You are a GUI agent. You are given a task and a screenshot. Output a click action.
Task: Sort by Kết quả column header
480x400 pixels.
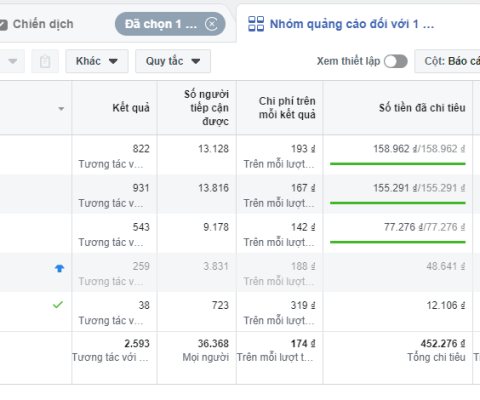click(x=131, y=108)
